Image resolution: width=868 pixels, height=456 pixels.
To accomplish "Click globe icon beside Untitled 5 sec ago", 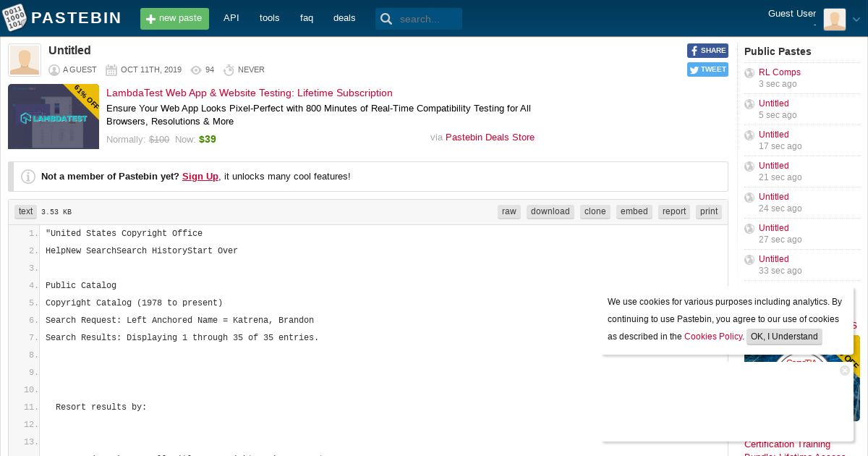I will point(749,104).
